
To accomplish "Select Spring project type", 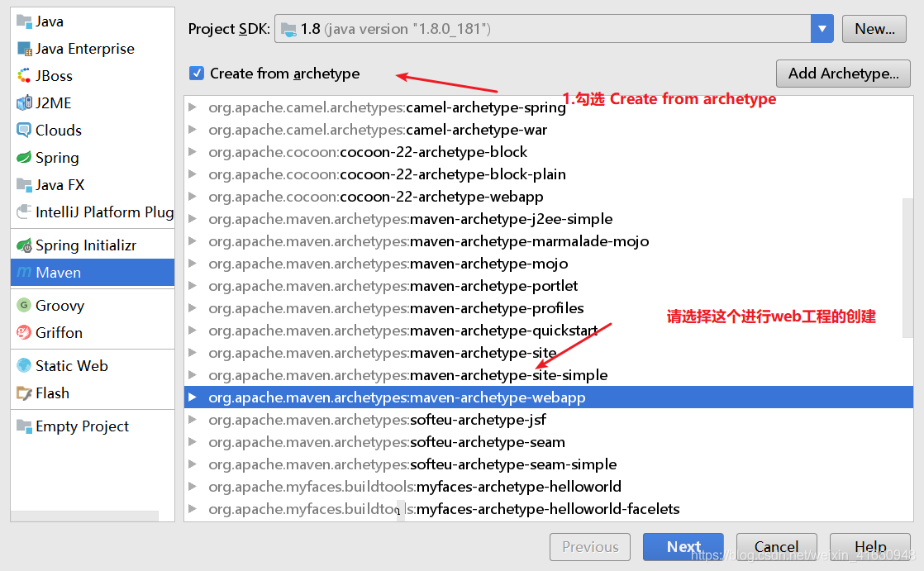I will pyautogui.click(x=93, y=157).
